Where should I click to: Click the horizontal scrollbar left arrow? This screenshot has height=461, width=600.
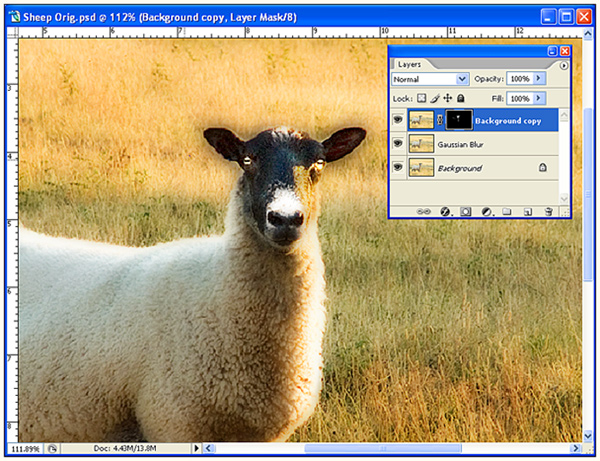point(209,448)
